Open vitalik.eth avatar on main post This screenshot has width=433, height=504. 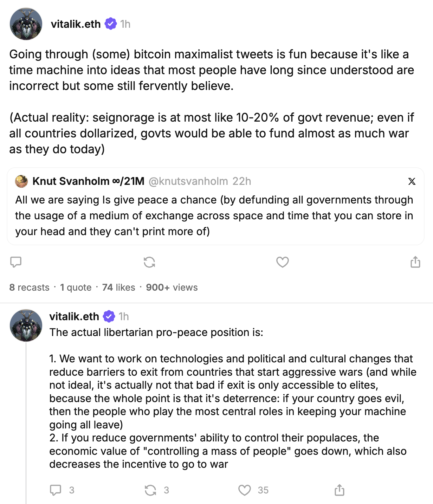(x=26, y=24)
